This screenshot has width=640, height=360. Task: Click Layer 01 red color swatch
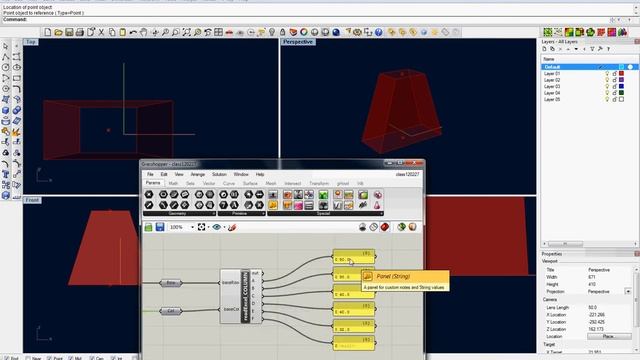622,74
